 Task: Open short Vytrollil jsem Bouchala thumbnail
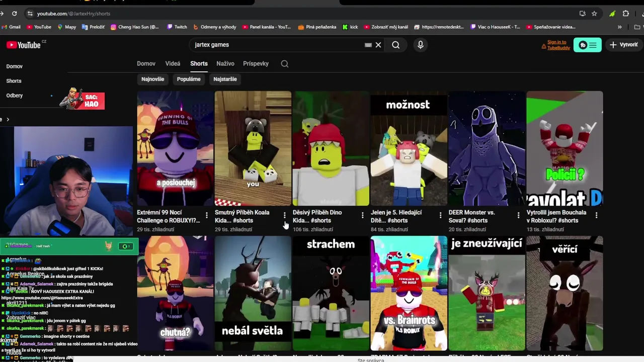coord(565,148)
